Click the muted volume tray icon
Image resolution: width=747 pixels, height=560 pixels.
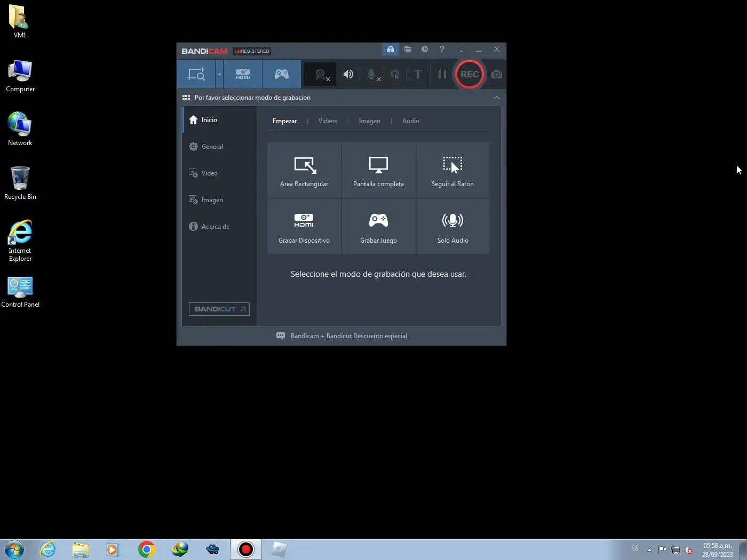pyautogui.click(x=688, y=550)
